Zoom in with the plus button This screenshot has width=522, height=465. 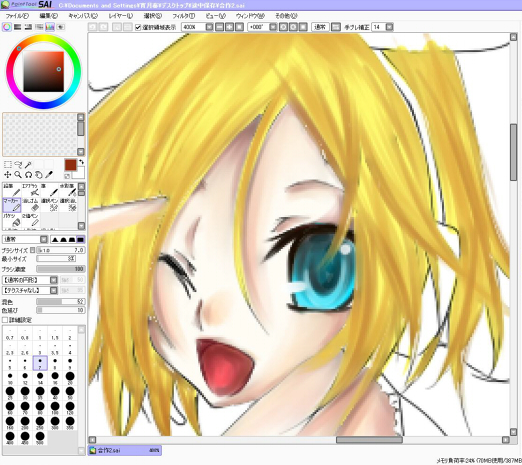[230, 27]
